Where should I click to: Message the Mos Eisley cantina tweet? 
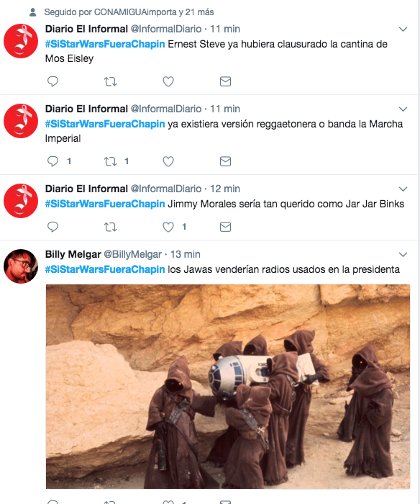tap(225, 81)
